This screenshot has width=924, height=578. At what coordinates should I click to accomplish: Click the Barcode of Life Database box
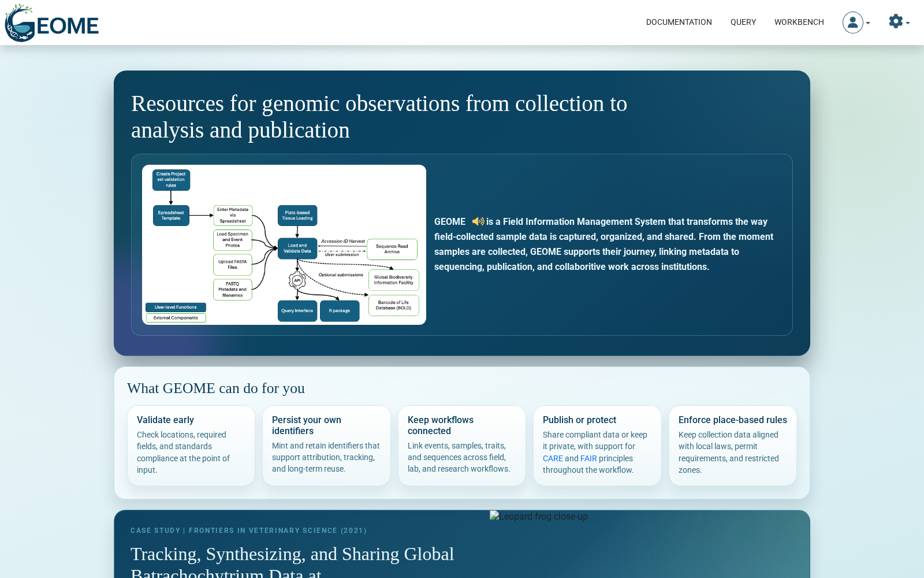click(393, 305)
